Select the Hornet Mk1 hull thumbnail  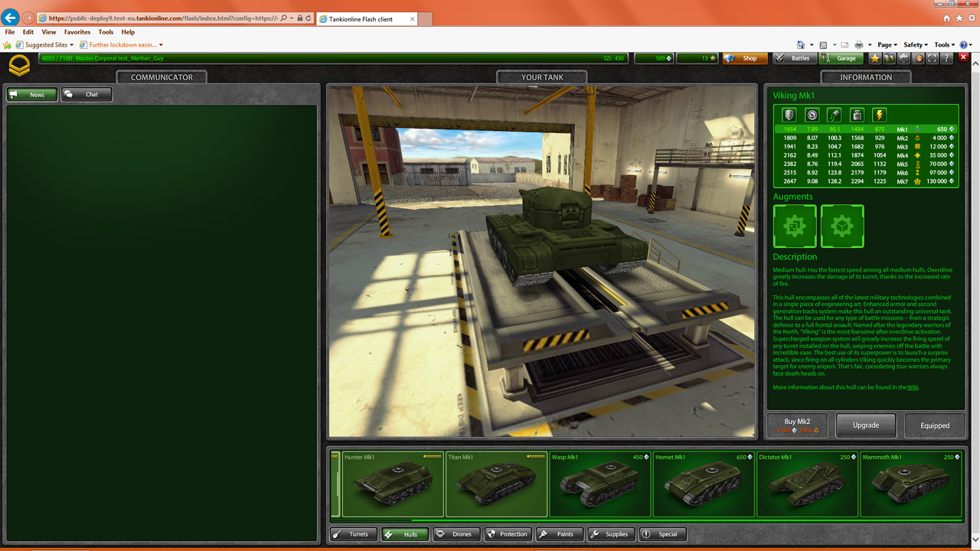click(704, 484)
